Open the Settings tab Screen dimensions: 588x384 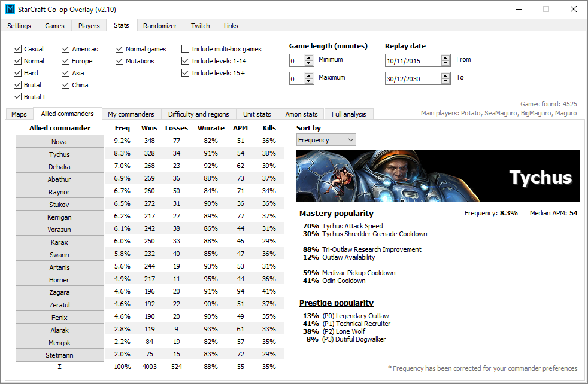(19, 26)
